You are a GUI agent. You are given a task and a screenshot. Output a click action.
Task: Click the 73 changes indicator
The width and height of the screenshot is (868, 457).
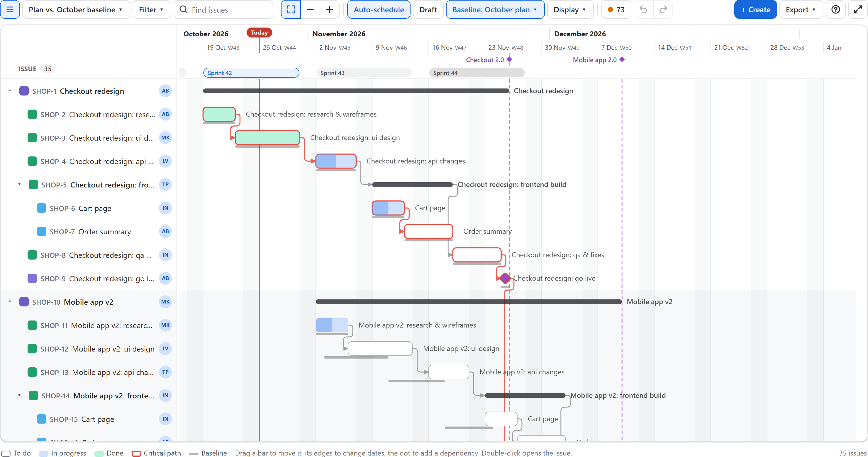(616, 9)
